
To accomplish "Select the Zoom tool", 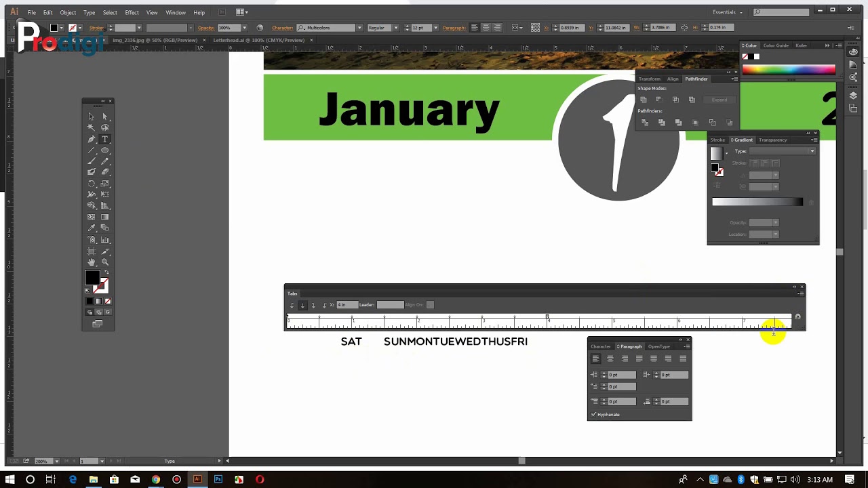I will (x=105, y=262).
